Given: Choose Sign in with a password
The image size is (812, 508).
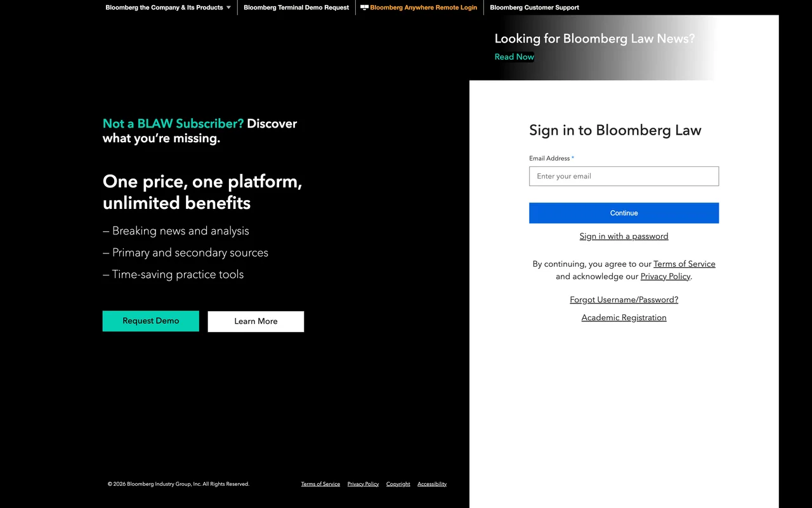Looking at the screenshot, I should point(624,236).
